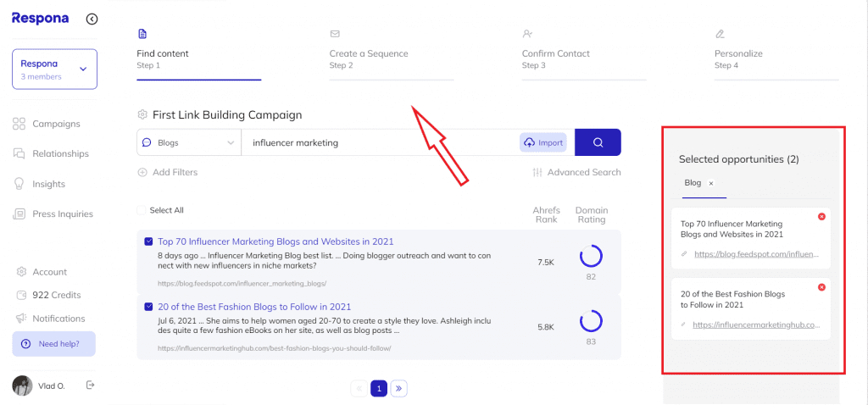
Task: Close the Blog tab with x
Action: [711, 183]
